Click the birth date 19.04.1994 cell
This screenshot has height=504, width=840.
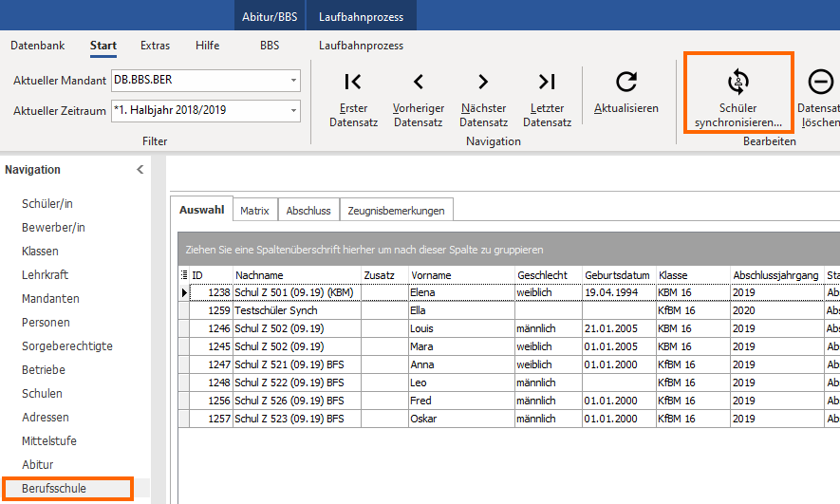point(619,292)
